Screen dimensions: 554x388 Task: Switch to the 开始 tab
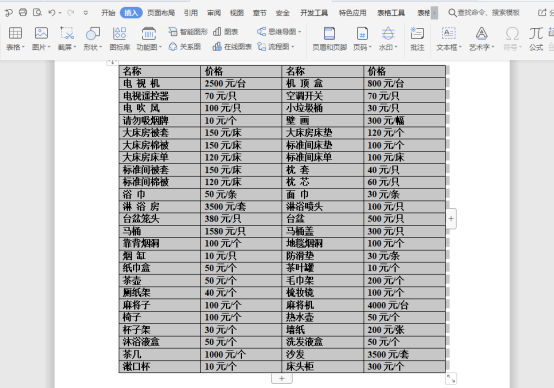coord(108,13)
